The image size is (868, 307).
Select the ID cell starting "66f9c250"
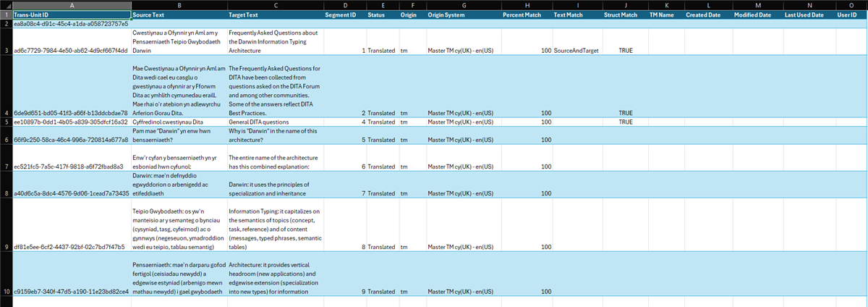coord(72,135)
